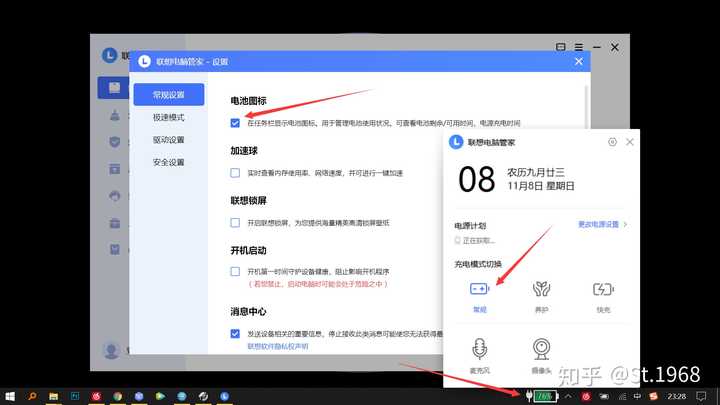Open the hamburger menu in main window title bar
The image size is (720, 405).
click(579, 47)
